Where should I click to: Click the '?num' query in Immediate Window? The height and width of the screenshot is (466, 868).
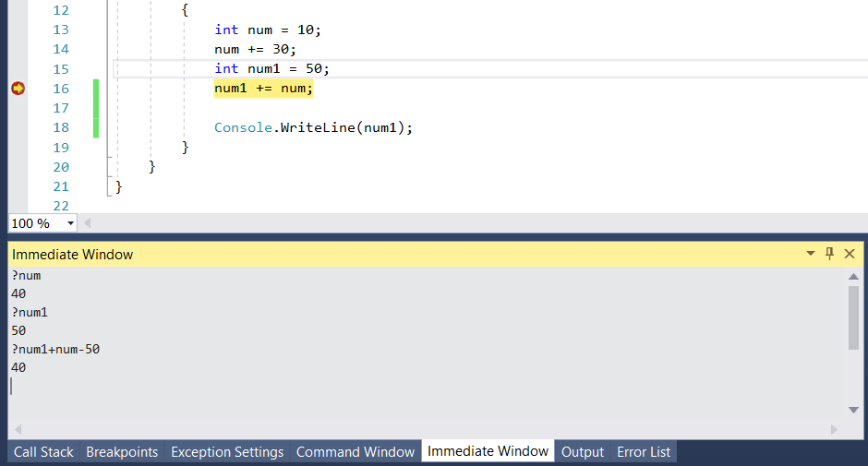(x=26, y=276)
